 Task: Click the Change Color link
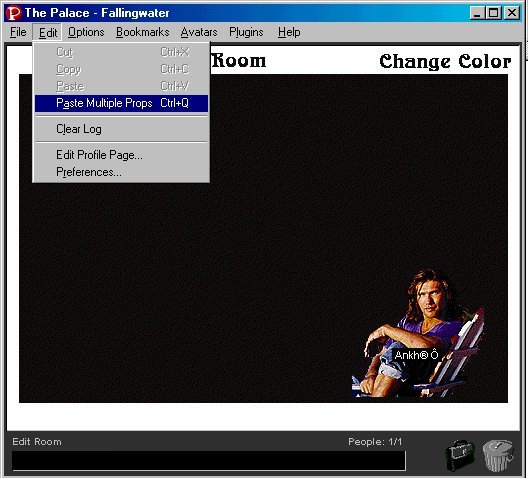445,62
